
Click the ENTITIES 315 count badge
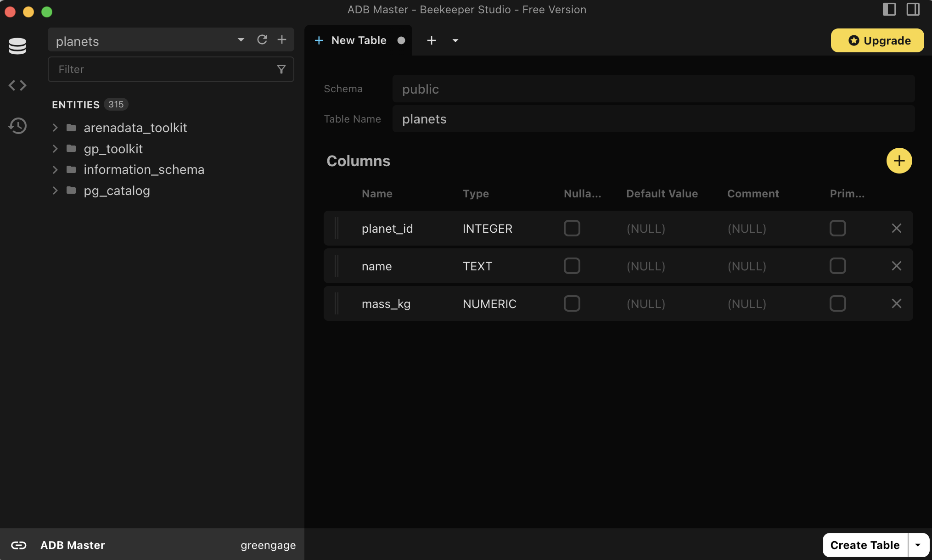(x=116, y=104)
